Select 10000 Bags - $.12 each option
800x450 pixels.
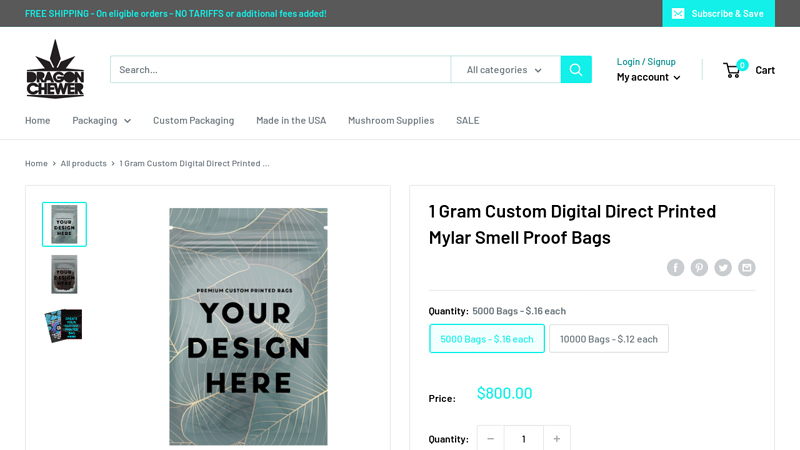coord(608,339)
